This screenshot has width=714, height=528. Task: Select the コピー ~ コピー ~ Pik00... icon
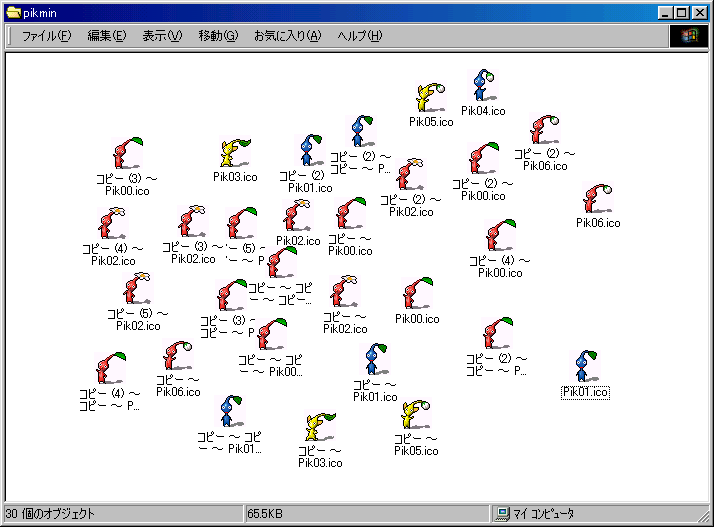coord(271,334)
